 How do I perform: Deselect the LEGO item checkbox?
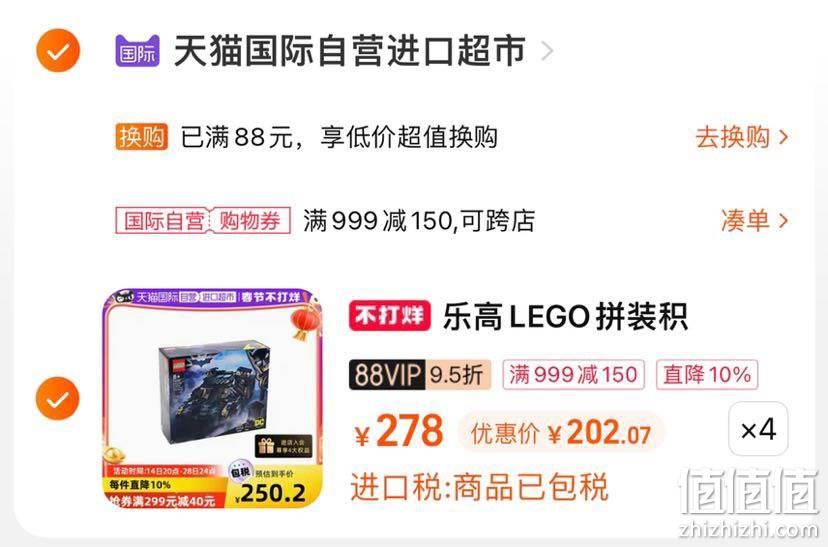coord(58,399)
